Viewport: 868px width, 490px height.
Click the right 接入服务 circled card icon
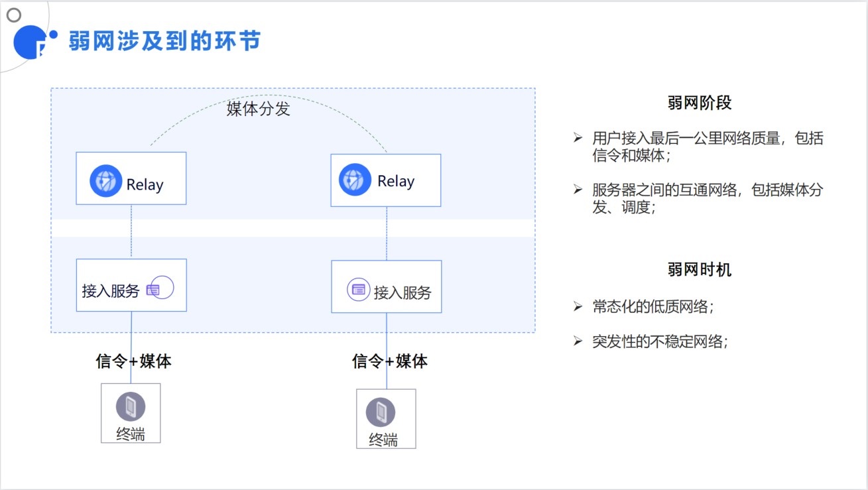(359, 289)
